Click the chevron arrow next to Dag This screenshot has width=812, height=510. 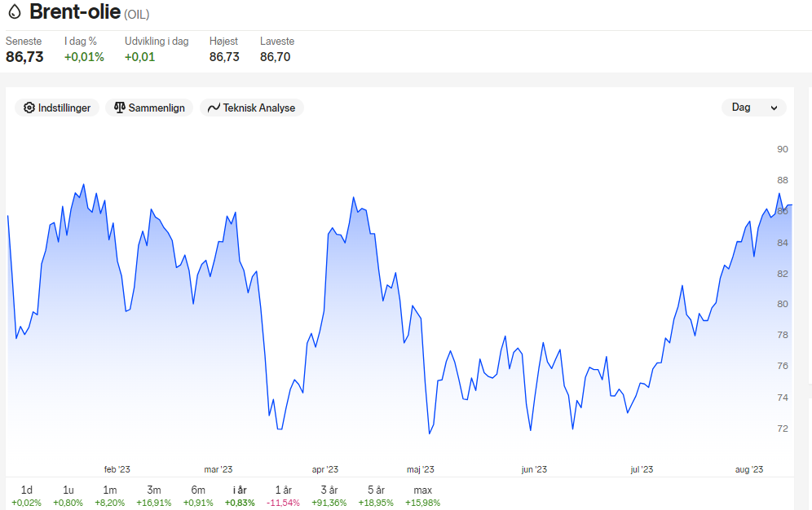[774, 108]
